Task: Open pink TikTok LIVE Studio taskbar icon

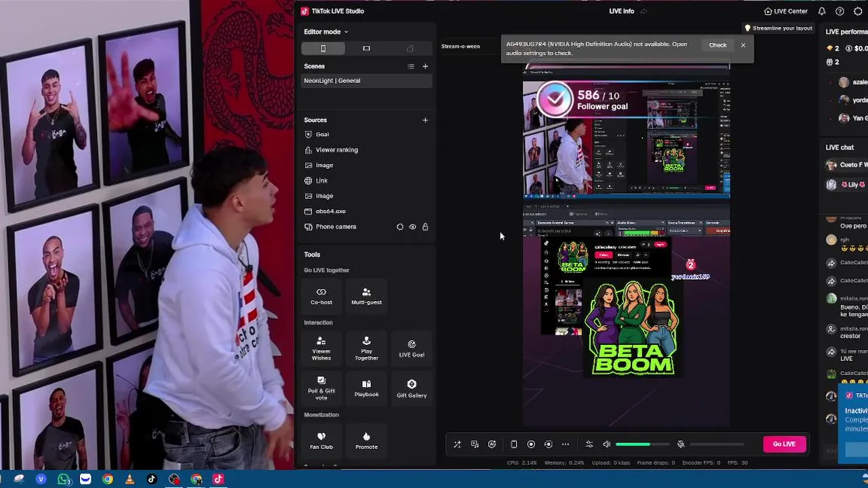Action: 218,479
